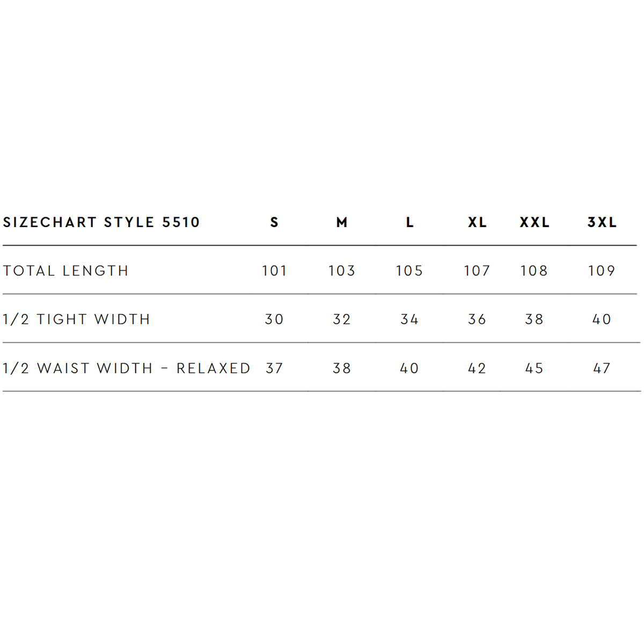Click the 1/2 Waist Width – Relaxed label
The width and height of the screenshot is (644, 644).
click(127, 368)
